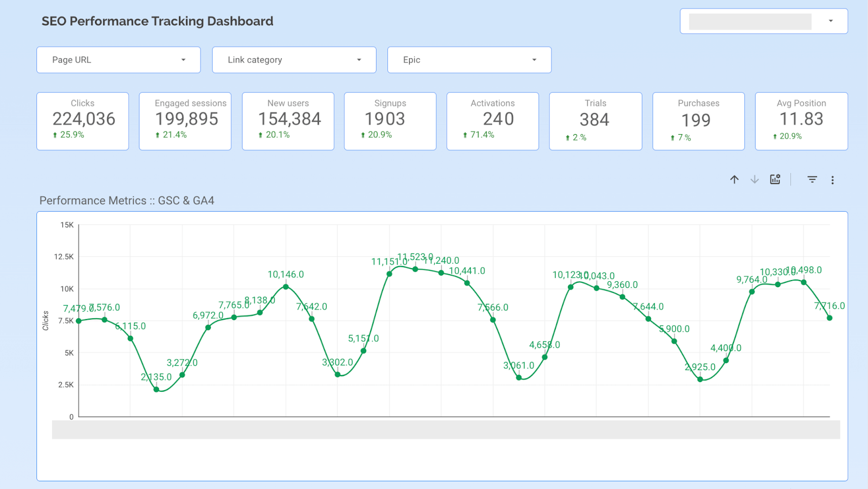The width and height of the screenshot is (868, 489).
Task: Click the New users scorecard
Action: click(x=288, y=121)
